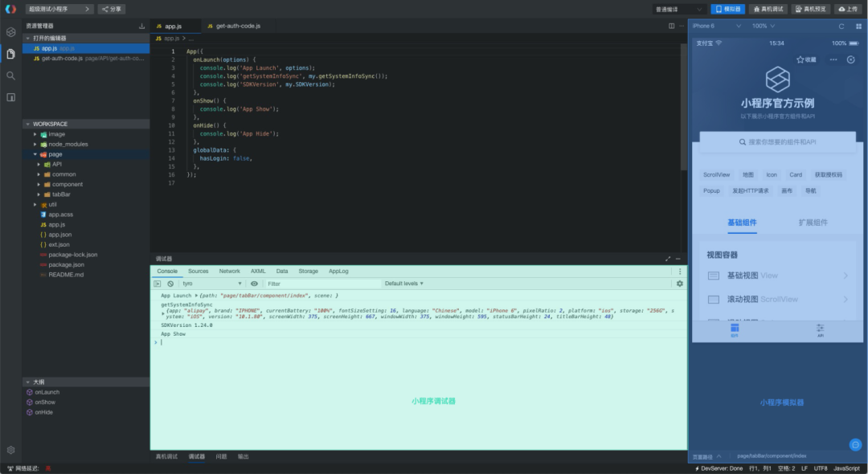Close the mini program via circle icon

851,59
